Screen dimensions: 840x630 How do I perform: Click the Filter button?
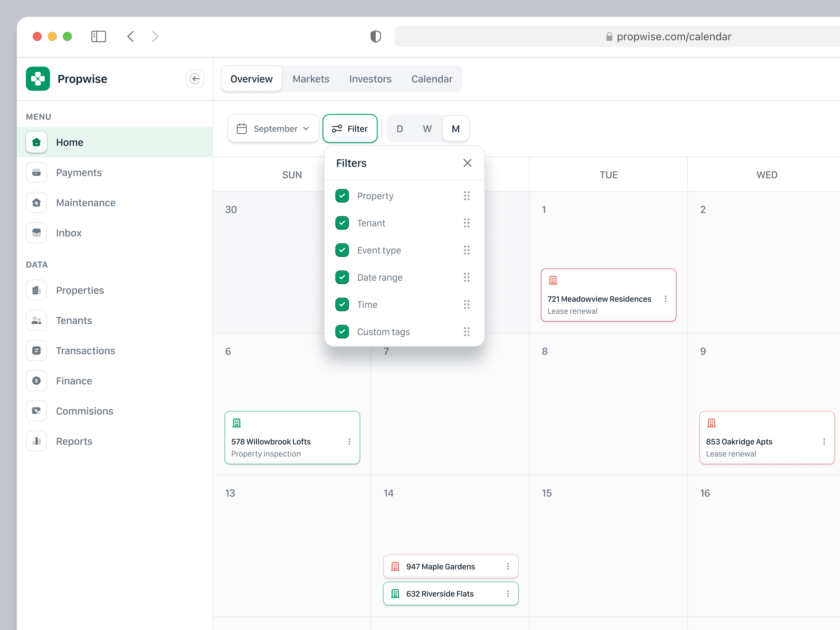(350, 129)
